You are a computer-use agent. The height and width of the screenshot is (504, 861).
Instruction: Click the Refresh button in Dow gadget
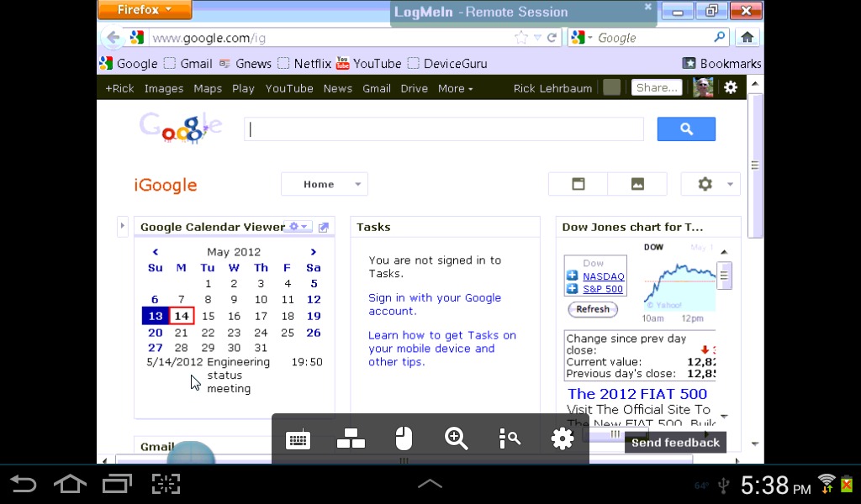(593, 309)
